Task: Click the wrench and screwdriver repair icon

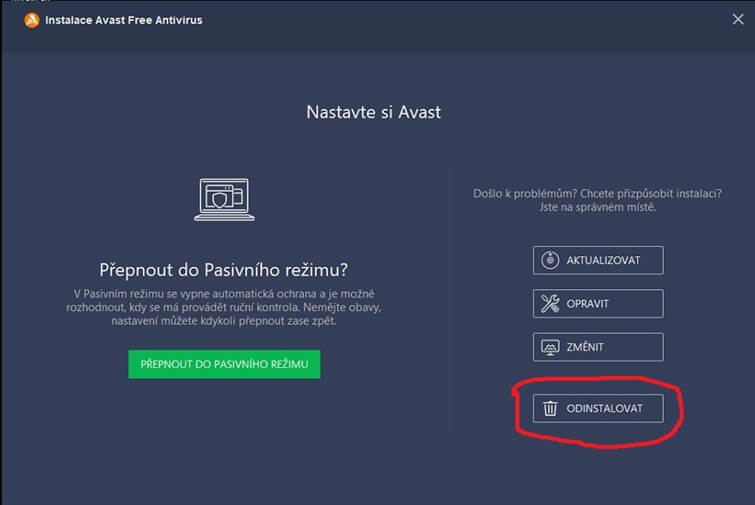Action: [x=550, y=303]
